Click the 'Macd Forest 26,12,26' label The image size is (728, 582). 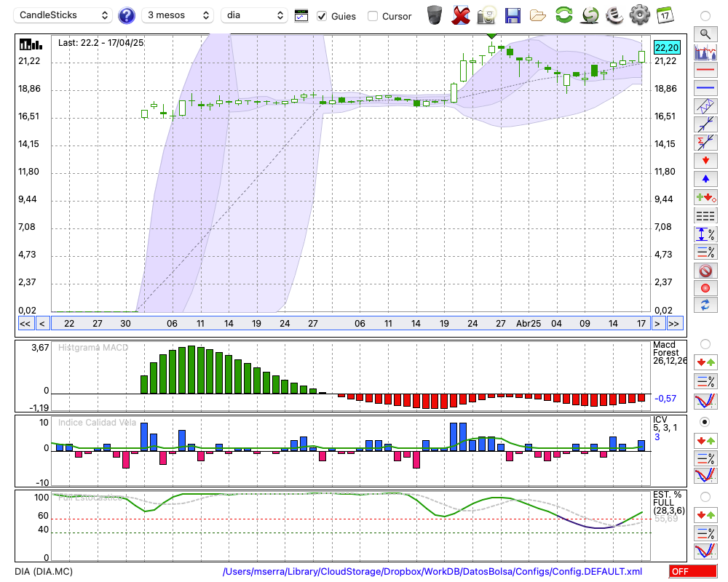point(669,353)
